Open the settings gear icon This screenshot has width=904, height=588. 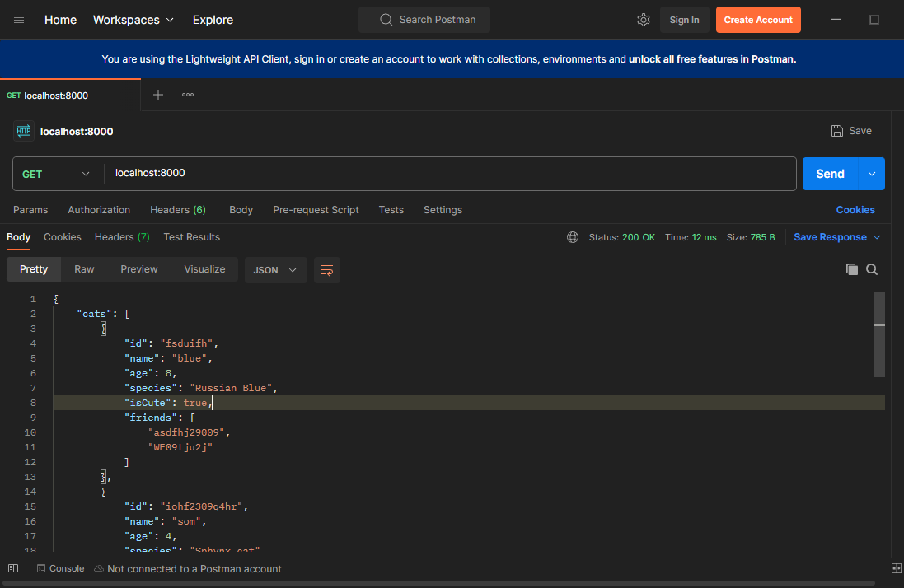tap(644, 20)
